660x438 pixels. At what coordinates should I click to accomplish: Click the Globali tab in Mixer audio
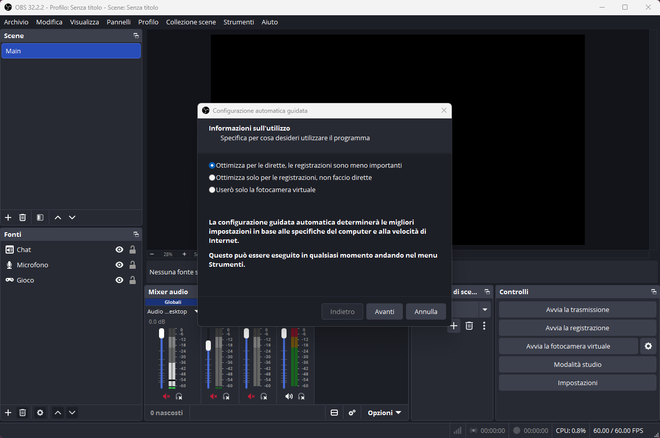coord(173,302)
